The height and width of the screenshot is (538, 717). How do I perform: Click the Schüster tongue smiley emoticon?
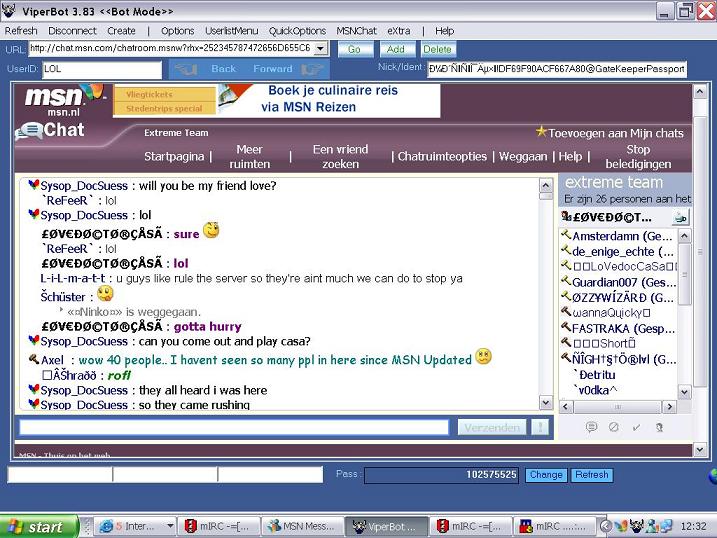[105, 293]
